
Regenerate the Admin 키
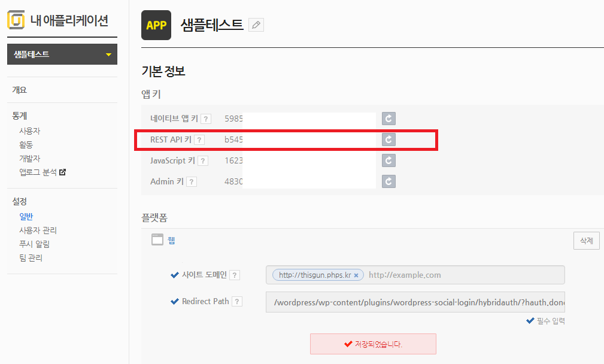coord(388,181)
